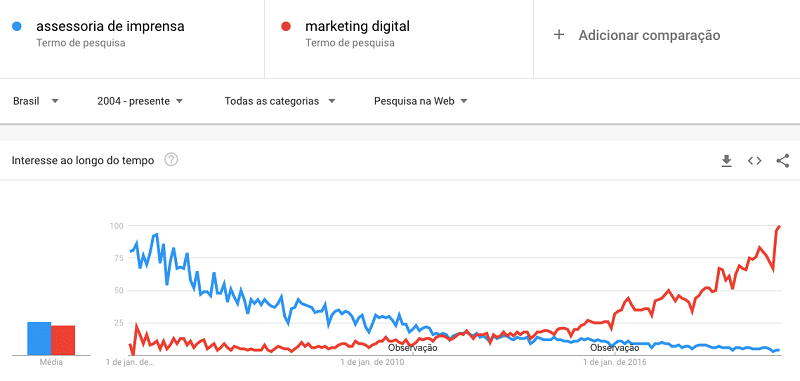Expand the Pesquisa na Web dropdown

point(420,101)
